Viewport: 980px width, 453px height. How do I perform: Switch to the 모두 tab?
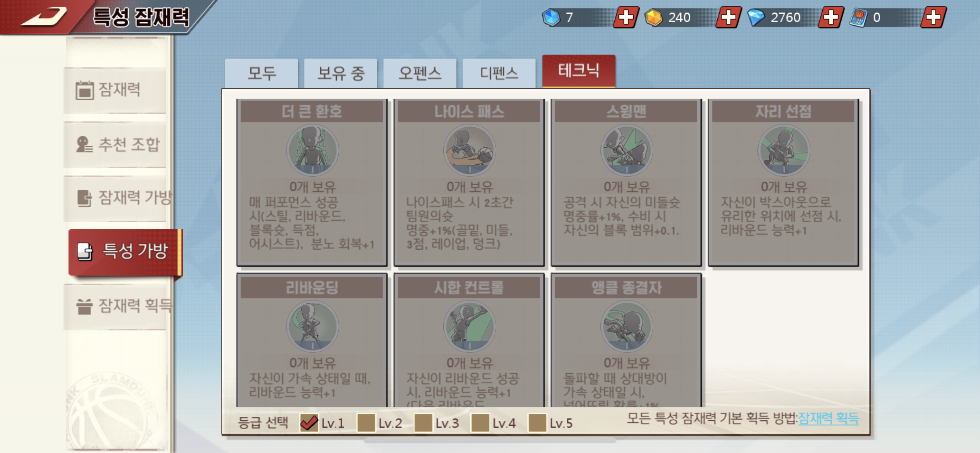pos(261,73)
